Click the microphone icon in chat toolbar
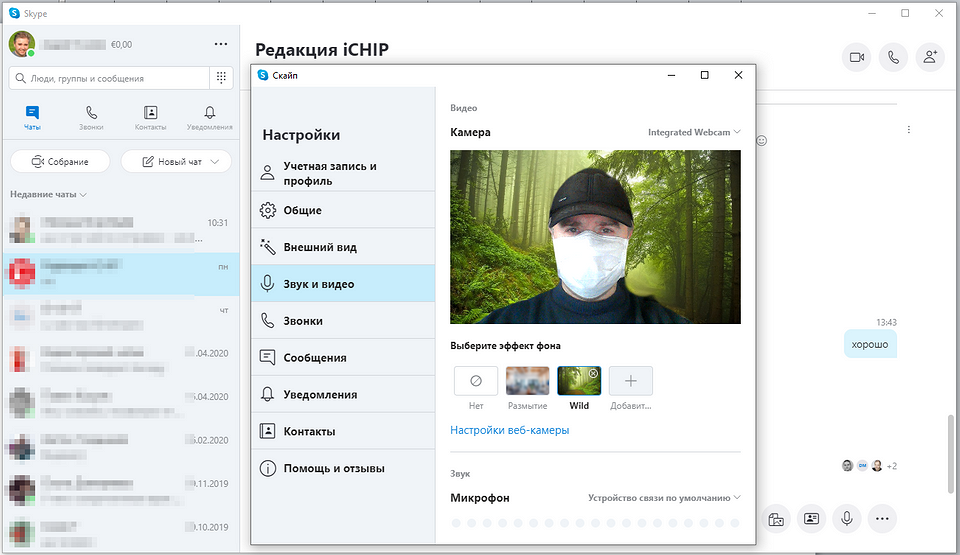The height and width of the screenshot is (555, 960). coord(846,518)
